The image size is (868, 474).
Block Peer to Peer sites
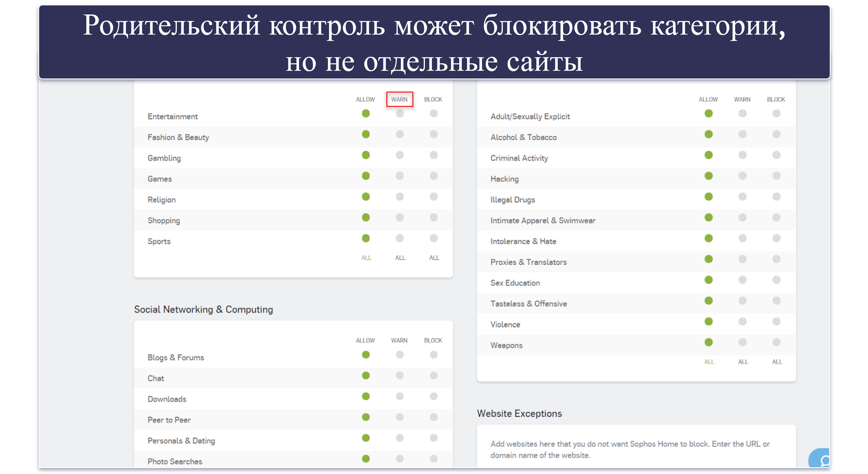(434, 417)
